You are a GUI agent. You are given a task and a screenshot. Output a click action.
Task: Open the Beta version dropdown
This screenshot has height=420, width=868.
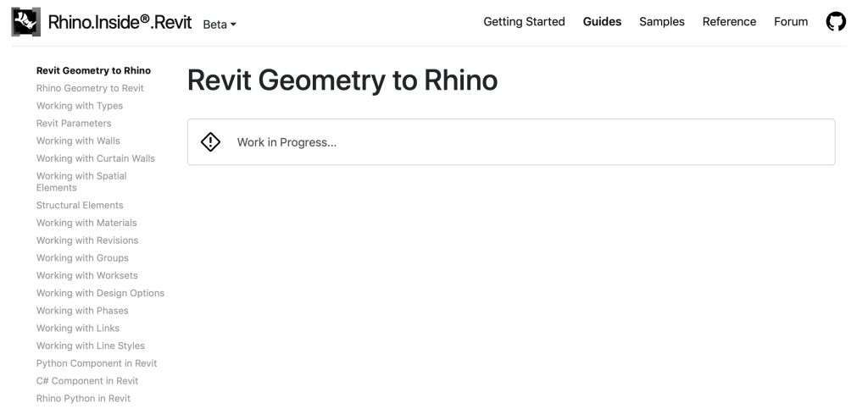point(220,25)
